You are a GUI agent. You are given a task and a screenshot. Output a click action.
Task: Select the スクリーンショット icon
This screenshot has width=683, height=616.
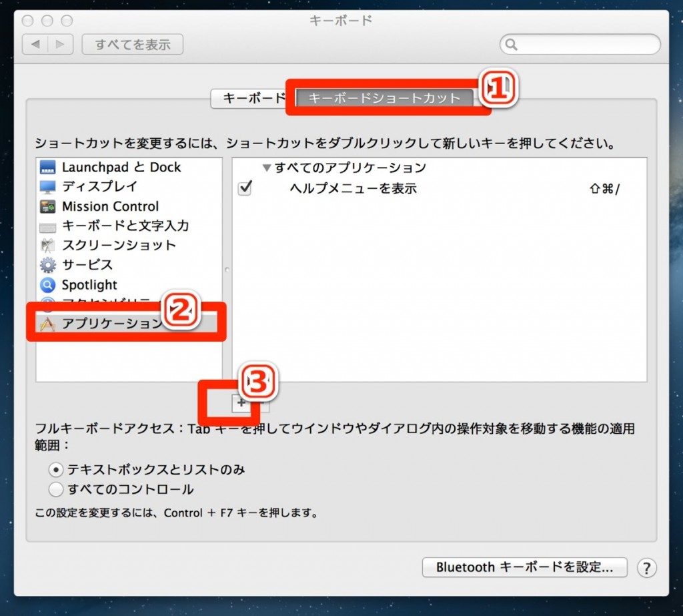[48, 246]
